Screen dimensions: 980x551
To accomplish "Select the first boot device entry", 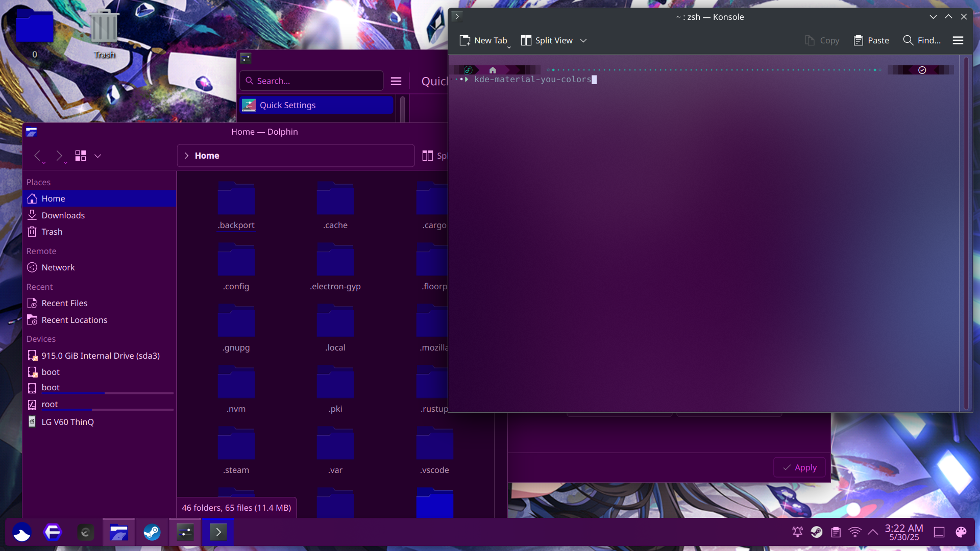I will point(100,372).
